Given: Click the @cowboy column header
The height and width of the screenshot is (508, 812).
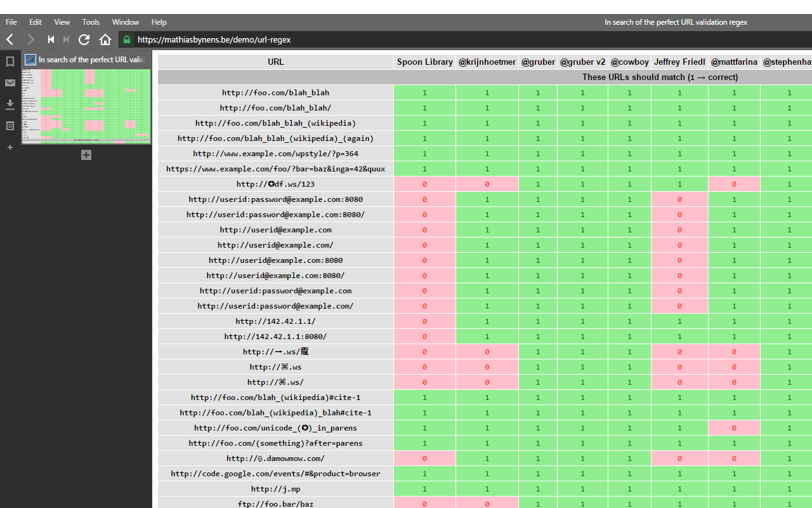Looking at the screenshot, I should (x=630, y=62).
